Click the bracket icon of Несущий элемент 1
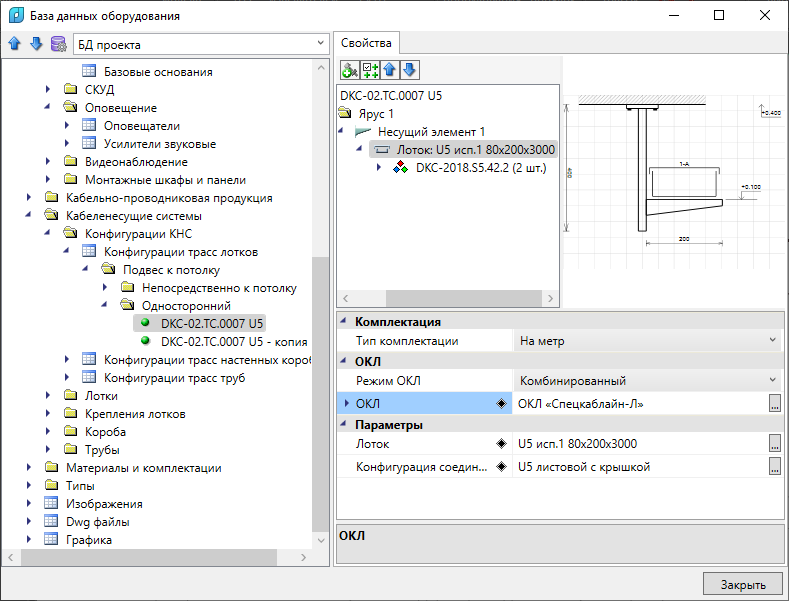Screen dimensions: 789x601 coord(363,132)
